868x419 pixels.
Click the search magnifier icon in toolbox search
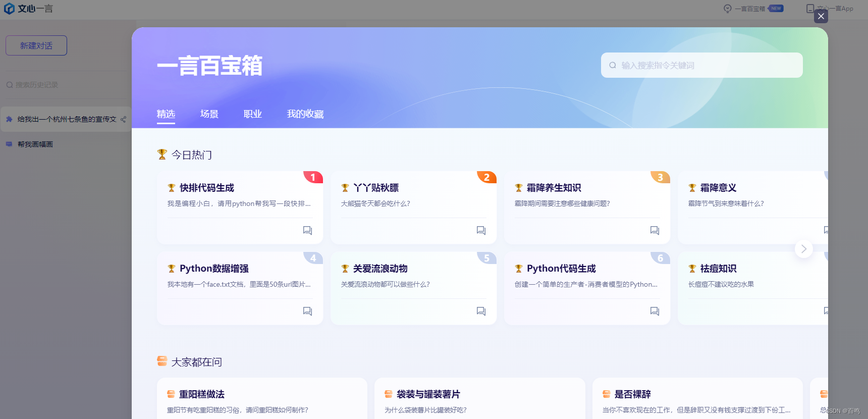click(x=613, y=65)
